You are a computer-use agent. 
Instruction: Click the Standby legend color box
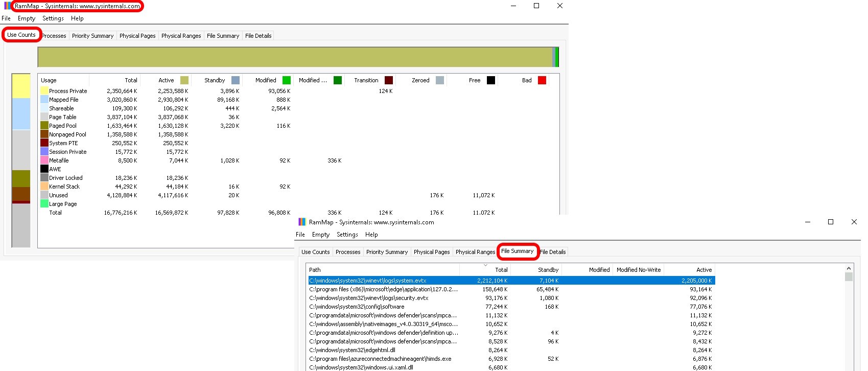pos(236,80)
